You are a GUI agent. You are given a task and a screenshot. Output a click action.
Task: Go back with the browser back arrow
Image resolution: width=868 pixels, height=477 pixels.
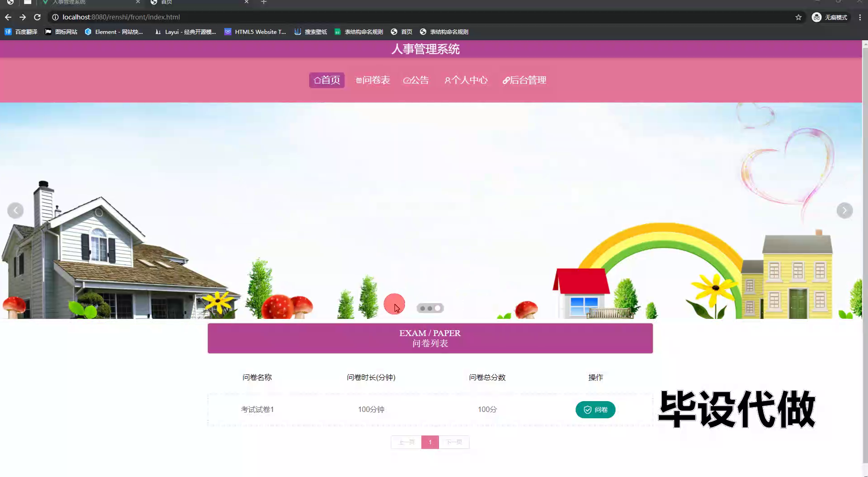8,17
